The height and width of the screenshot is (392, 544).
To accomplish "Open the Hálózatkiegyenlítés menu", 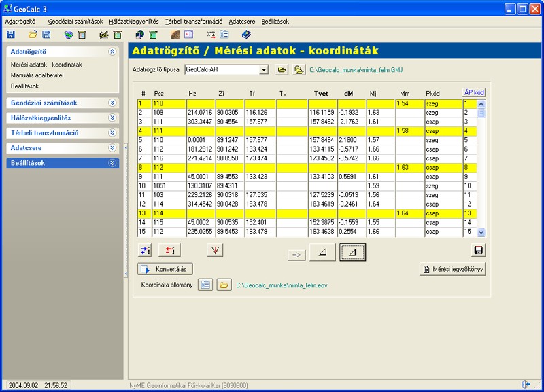I will point(133,22).
